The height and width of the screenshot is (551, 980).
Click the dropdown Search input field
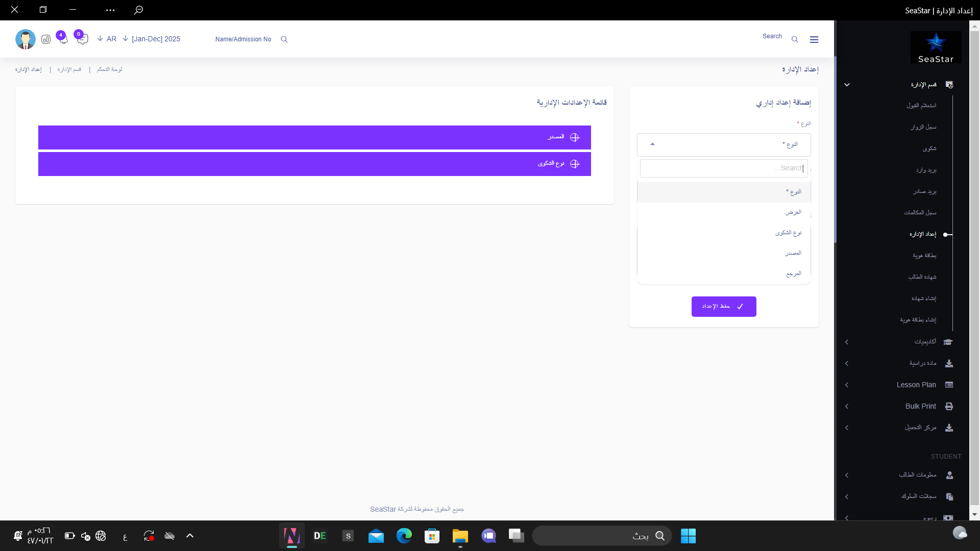723,168
